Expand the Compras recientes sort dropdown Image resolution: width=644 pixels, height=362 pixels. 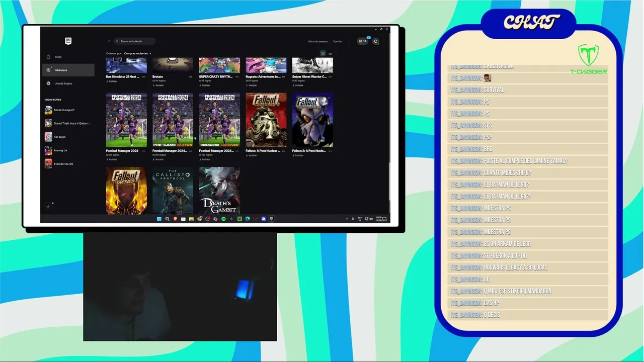click(x=137, y=53)
